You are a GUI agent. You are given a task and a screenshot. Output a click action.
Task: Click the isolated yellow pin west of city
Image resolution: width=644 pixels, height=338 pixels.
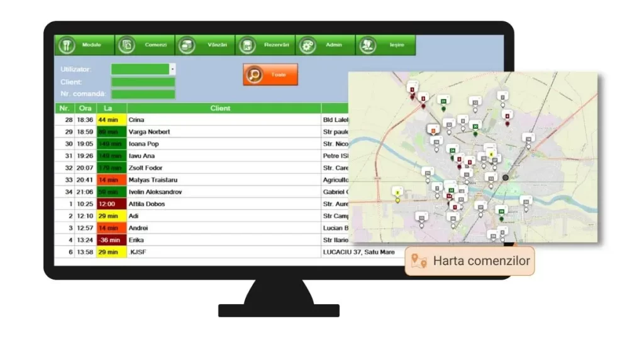click(x=397, y=194)
